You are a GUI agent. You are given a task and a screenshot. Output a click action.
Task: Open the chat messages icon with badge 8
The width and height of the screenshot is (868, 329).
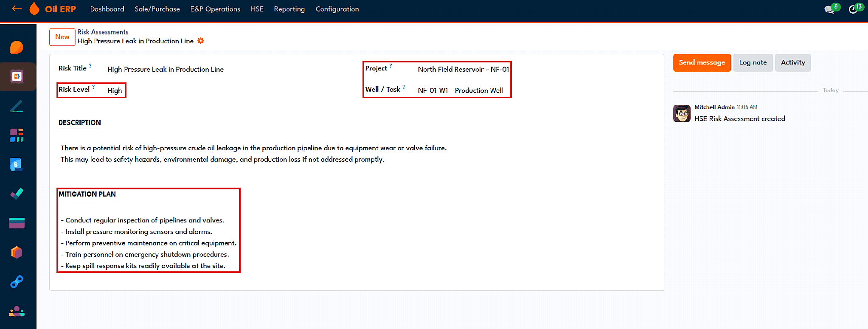click(829, 9)
